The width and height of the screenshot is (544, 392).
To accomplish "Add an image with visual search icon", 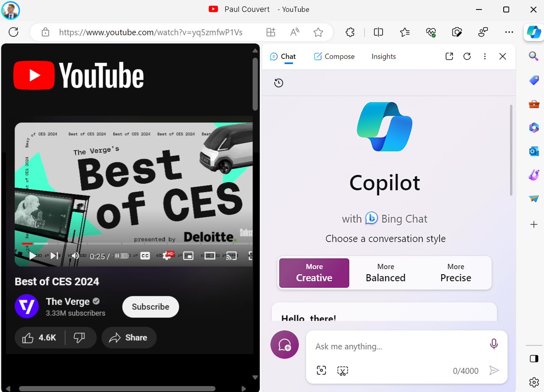I will [x=321, y=371].
